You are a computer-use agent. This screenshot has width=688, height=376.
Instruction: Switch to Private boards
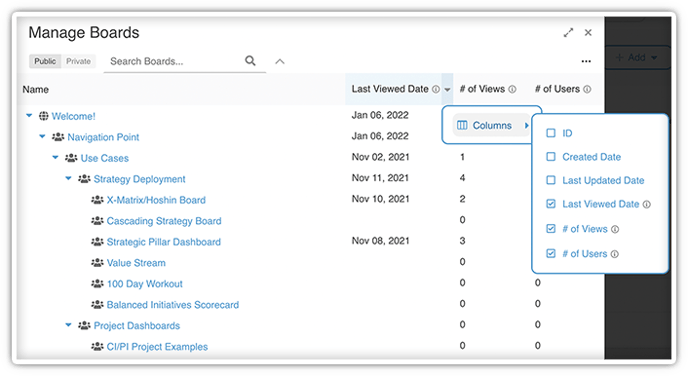(79, 61)
